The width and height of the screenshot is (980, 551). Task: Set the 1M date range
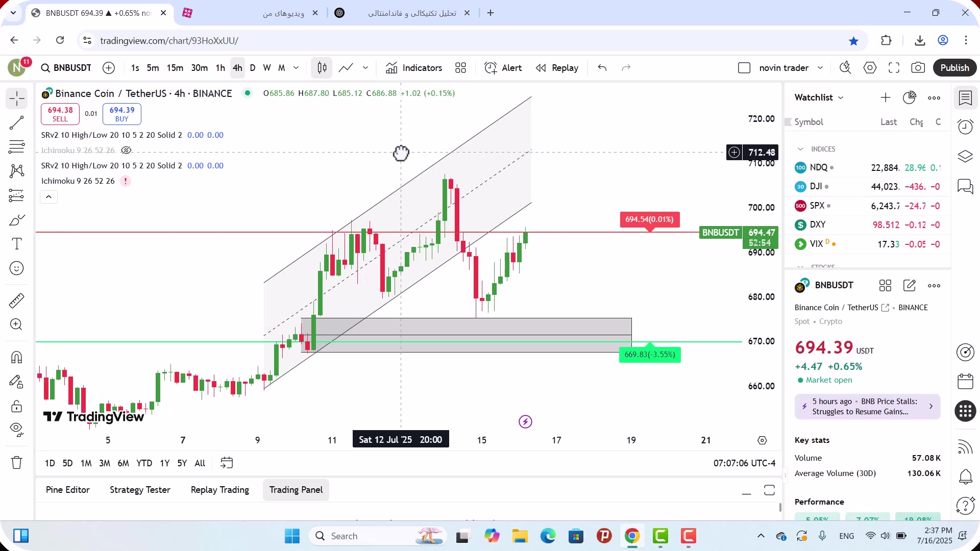coord(86,463)
